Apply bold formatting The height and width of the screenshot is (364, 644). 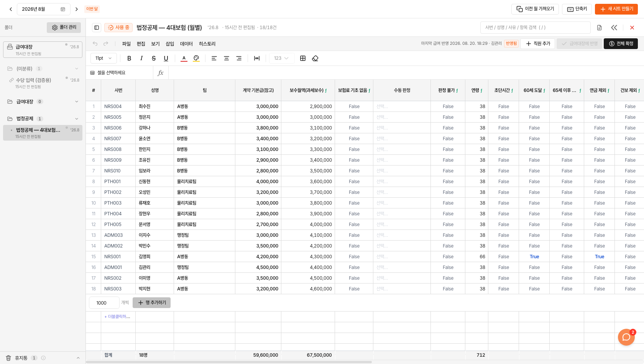129,58
